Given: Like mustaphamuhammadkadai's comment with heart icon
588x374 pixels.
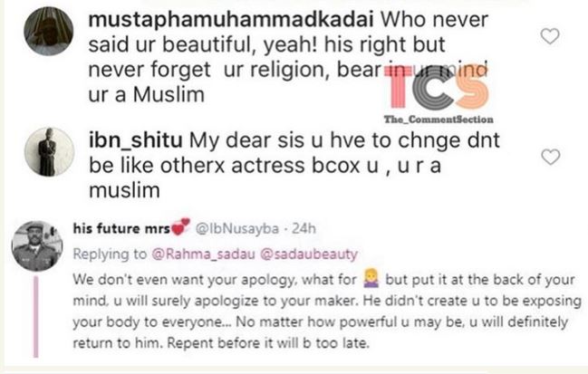Looking at the screenshot, I should pos(550,36).
